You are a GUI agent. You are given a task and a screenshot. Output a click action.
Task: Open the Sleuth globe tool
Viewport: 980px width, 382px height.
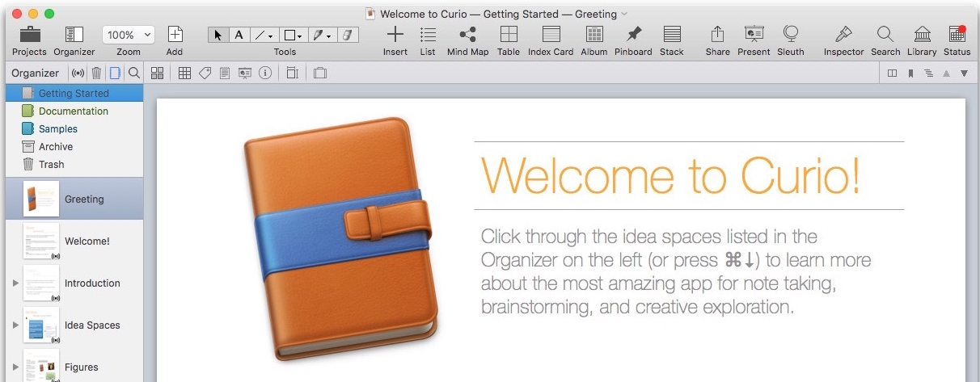(x=791, y=34)
